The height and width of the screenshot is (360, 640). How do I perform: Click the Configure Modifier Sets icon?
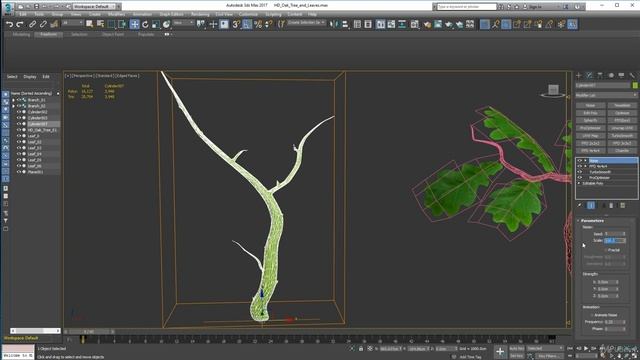(622, 205)
